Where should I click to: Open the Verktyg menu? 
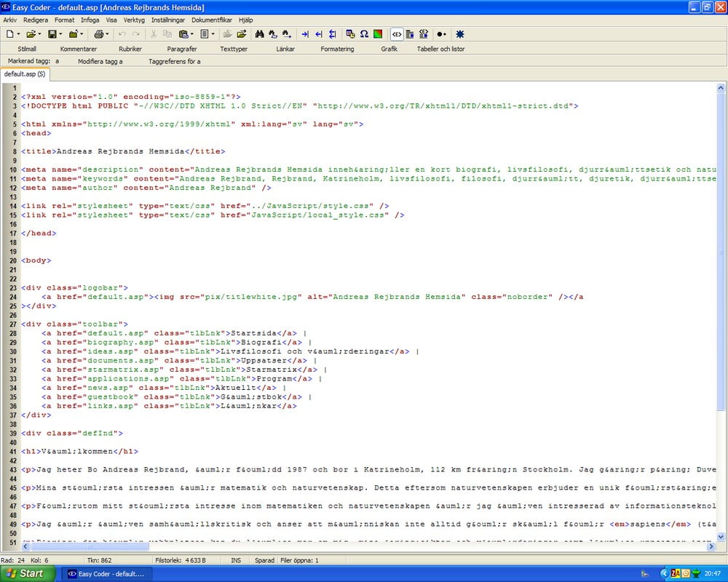pos(134,20)
